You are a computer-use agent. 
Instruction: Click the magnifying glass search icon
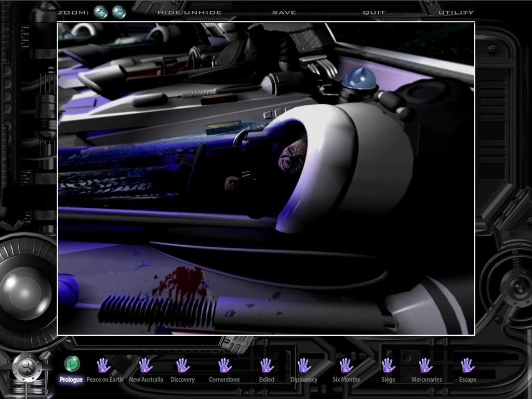[x=27, y=368]
